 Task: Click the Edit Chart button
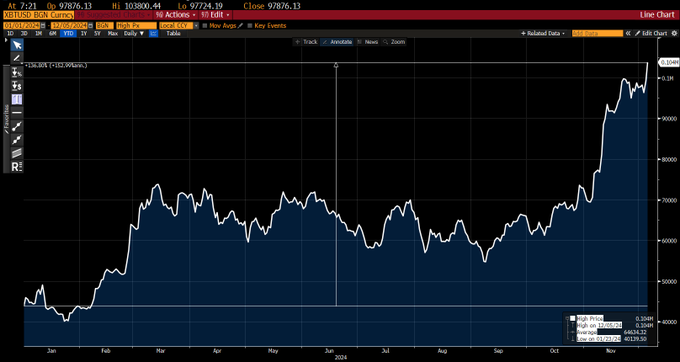(x=651, y=33)
